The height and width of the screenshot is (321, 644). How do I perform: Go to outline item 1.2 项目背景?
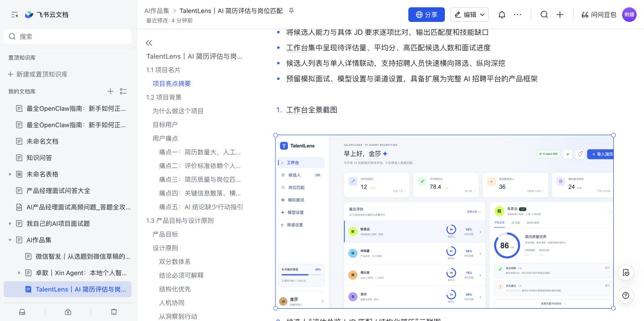coord(164,97)
